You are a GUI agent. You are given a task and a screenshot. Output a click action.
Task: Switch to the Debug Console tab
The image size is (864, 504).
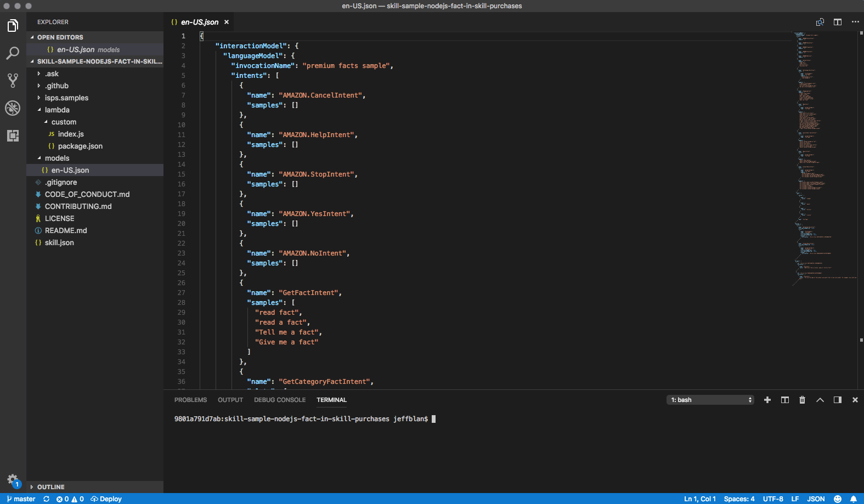279,400
